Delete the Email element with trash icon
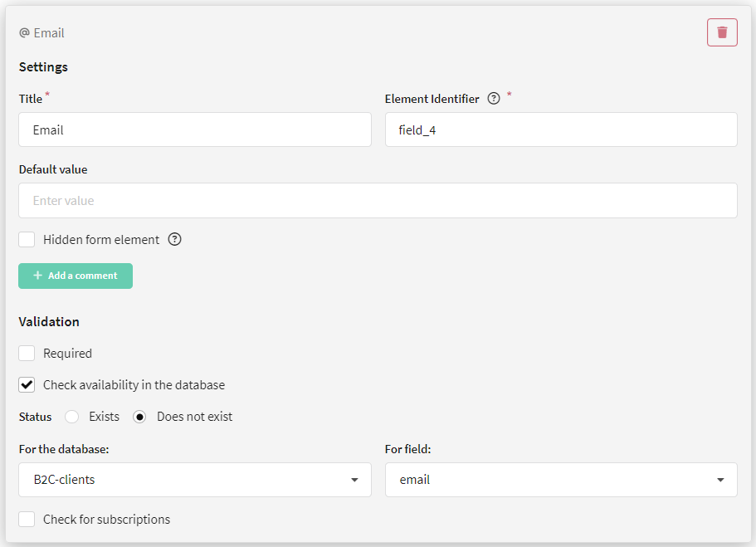Viewport: 756px width, 547px height. (722, 32)
